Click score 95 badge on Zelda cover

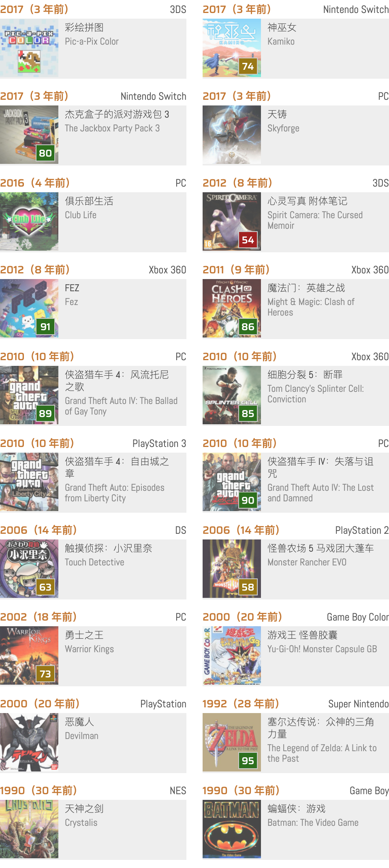(248, 761)
